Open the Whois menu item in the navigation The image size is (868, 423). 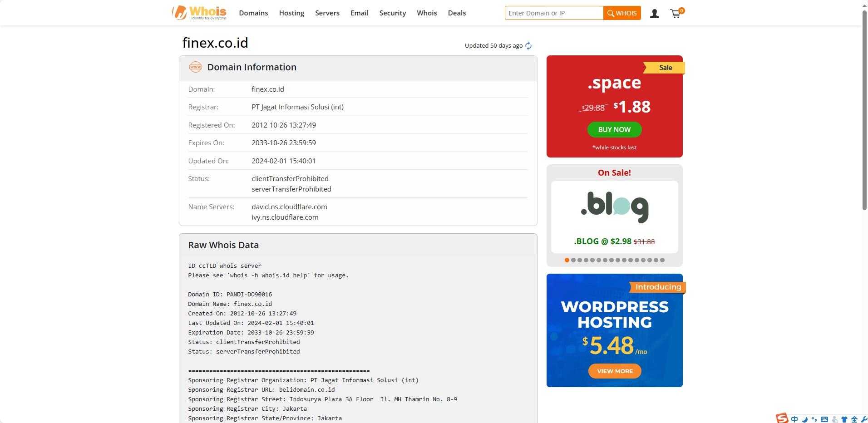tap(427, 13)
